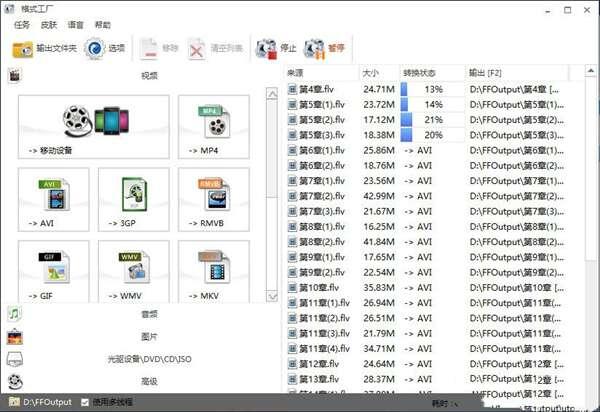This screenshot has width=600, height=412.
Task: Pick the -> RMVB format tile
Action: click(213, 199)
